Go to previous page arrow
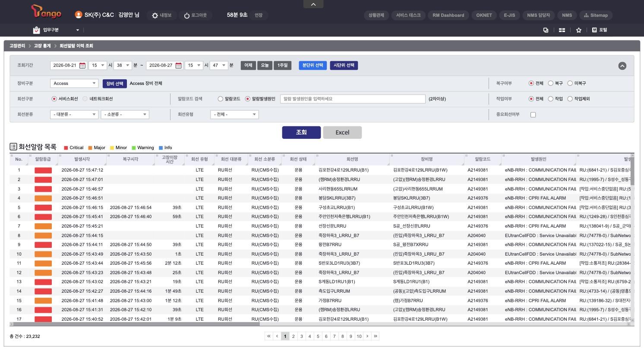644x350 pixels. click(277, 336)
